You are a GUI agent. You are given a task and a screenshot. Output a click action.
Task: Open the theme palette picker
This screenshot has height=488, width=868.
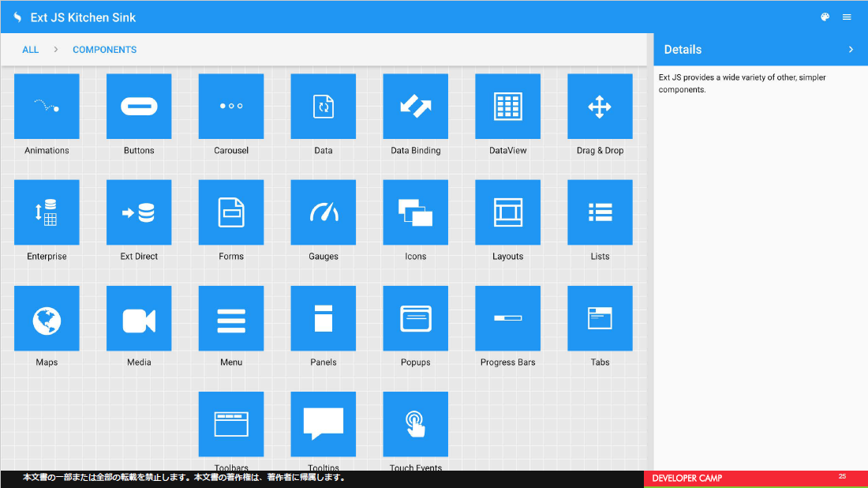(x=825, y=17)
